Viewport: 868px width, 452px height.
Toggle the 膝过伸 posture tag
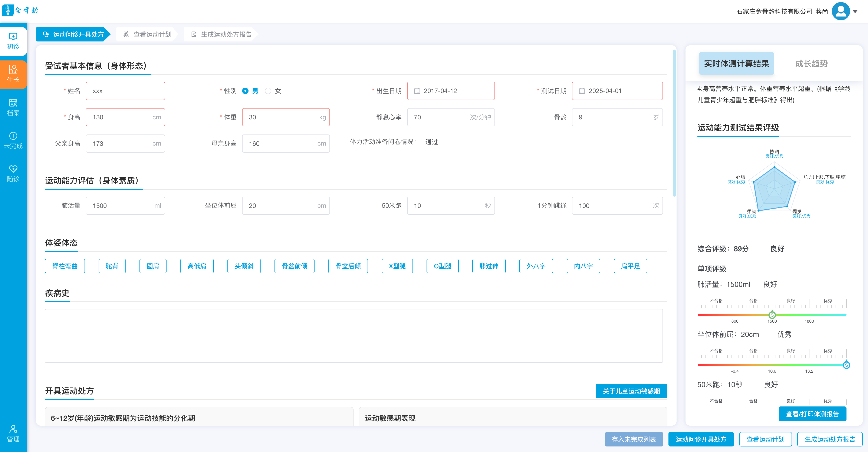[489, 266]
